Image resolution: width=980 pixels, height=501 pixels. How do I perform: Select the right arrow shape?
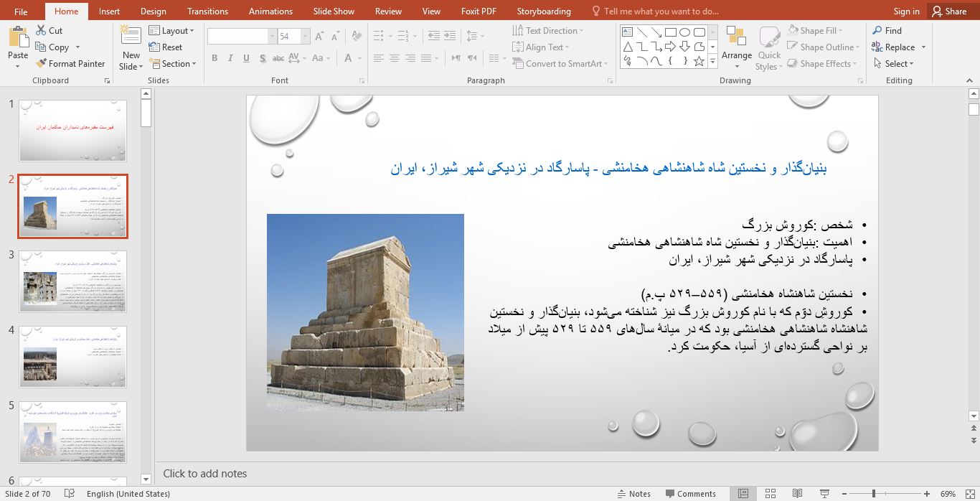point(670,47)
